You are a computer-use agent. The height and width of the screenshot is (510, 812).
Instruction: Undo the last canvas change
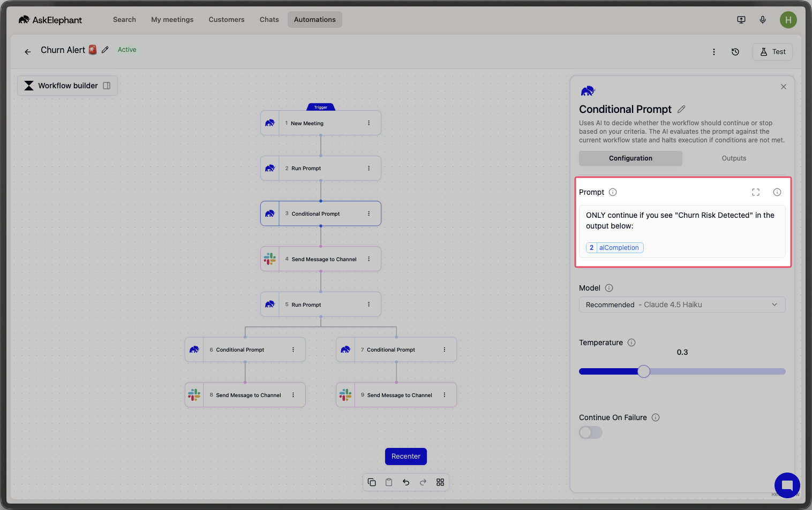tap(406, 482)
